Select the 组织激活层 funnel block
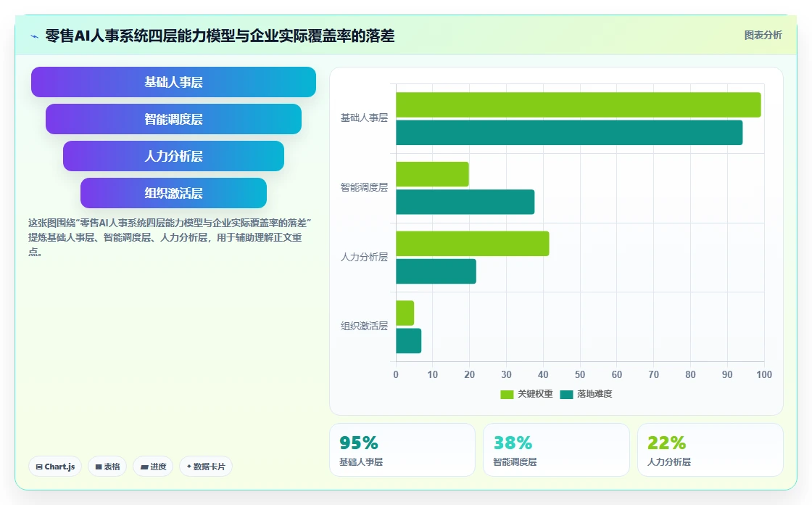 coord(173,193)
